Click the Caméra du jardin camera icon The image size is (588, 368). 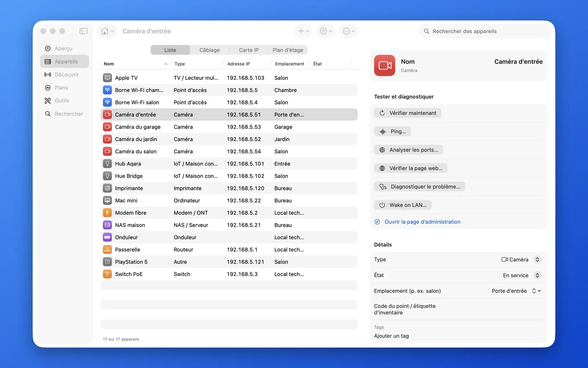click(107, 139)
